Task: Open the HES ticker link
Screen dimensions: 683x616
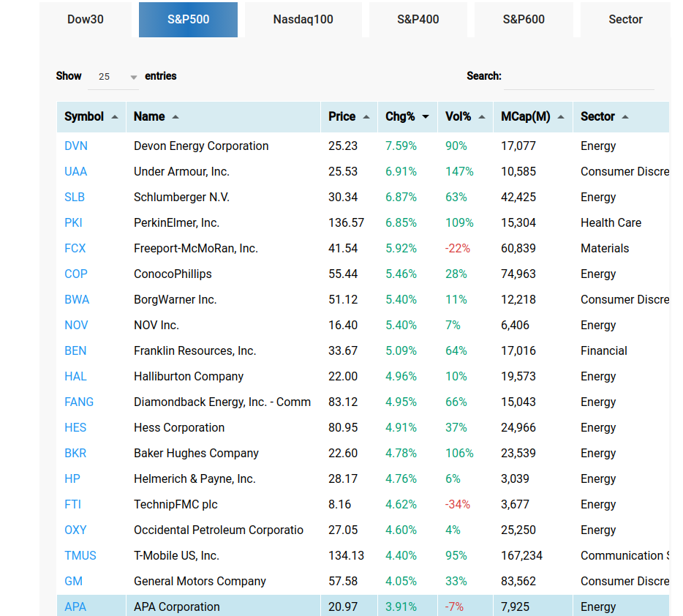Action: [x=75, y=428]
